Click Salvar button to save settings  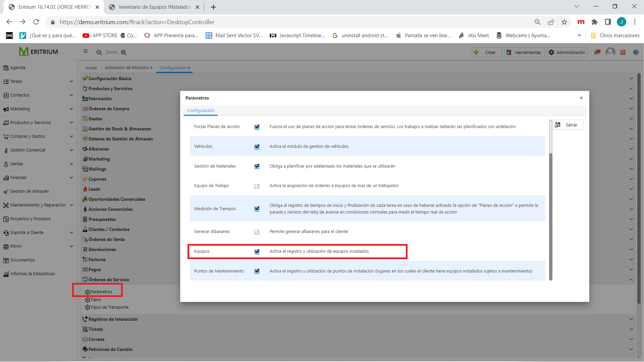pyautogui.click(x=569, y=125)
